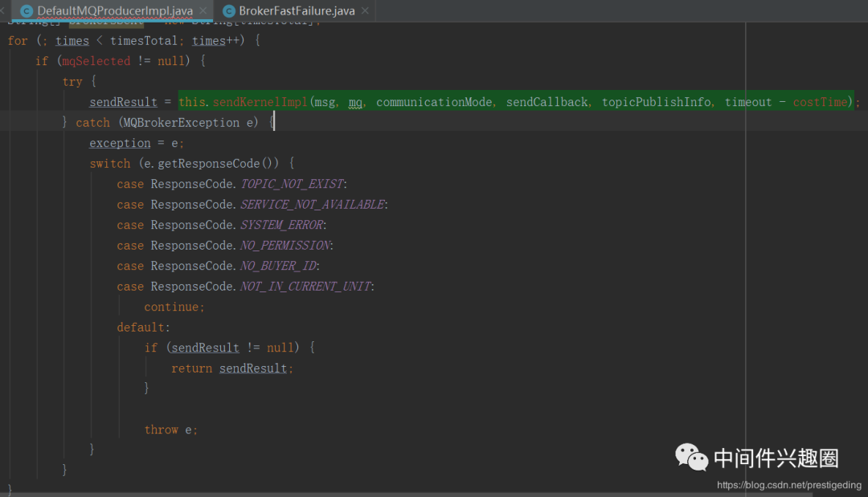Viewport: 868px width, 497px height.
Task: Click the continue keyword
Action: coord(173,307)
